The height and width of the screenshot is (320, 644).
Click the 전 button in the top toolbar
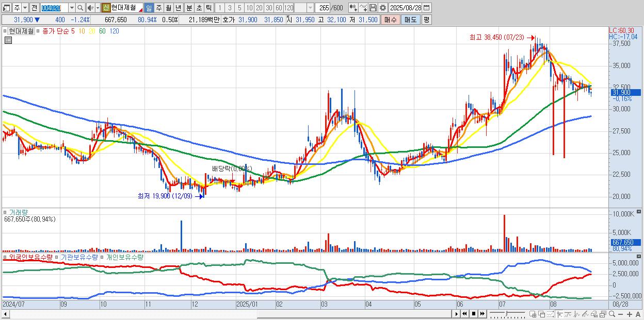[x=34, y=8]
